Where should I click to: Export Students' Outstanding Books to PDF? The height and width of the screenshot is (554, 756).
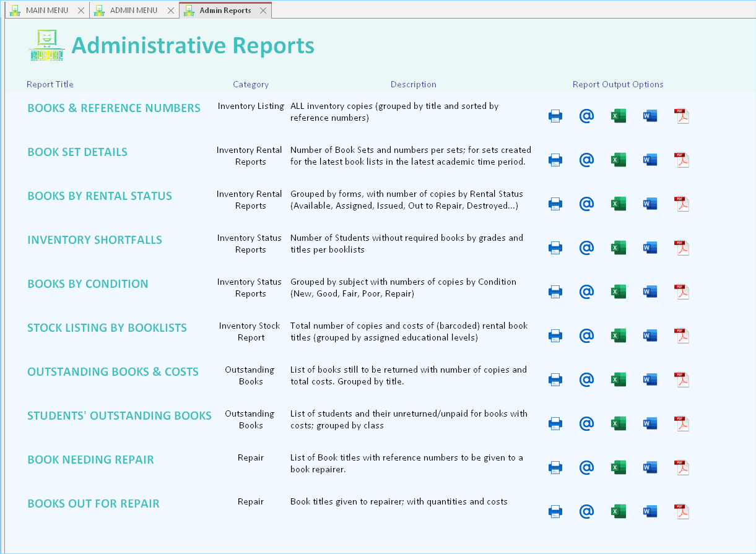(682, 423)
